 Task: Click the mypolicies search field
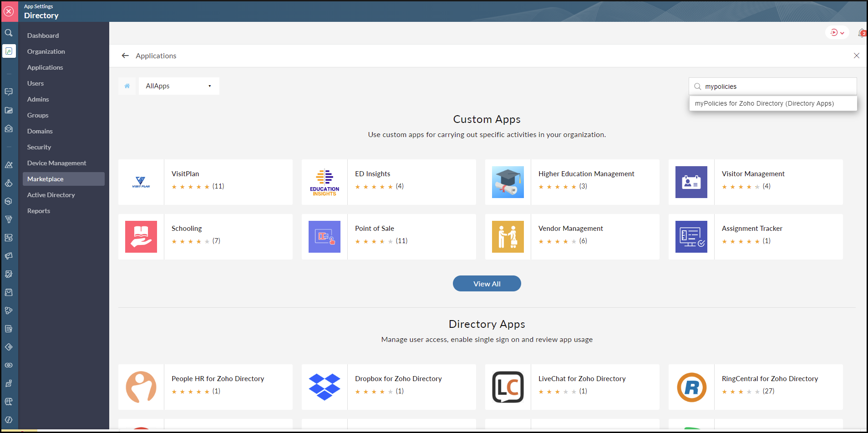coord(773,87)
